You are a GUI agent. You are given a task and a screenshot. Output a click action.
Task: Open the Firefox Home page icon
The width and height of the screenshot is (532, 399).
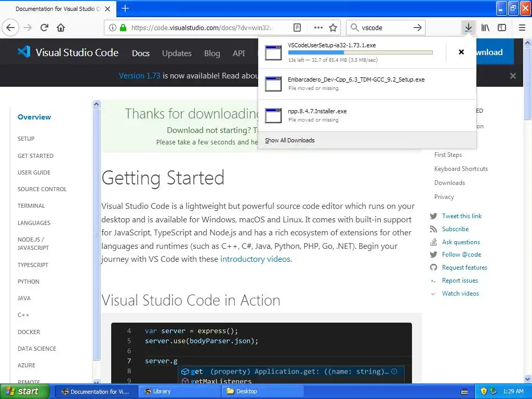(x=61, y=28)
